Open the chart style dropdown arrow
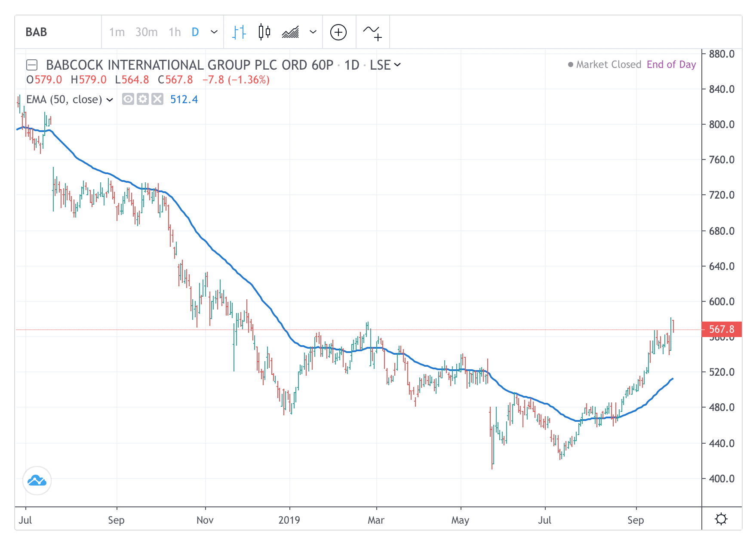Screen dimensions: 756x546 coord(313,32)
